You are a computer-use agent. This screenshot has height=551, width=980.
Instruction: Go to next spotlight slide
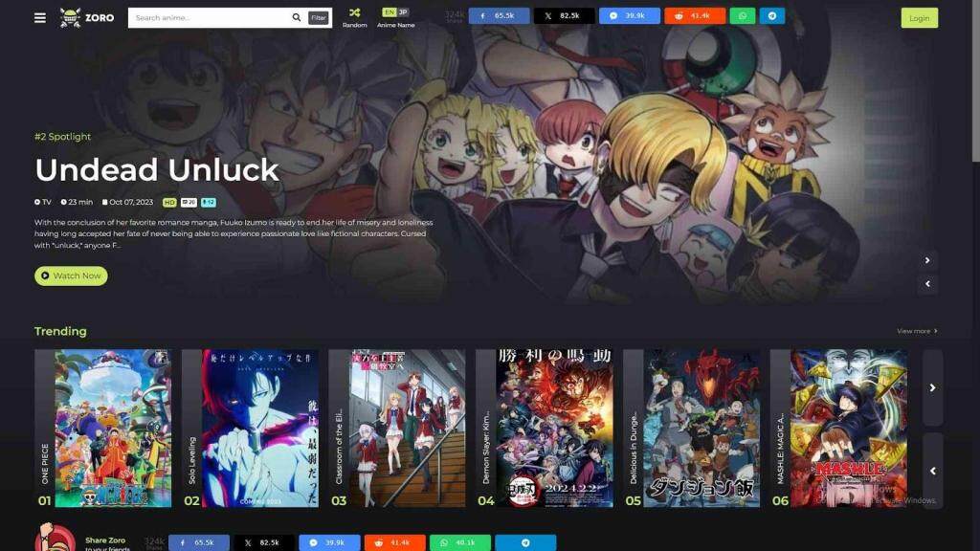tap(927, 260)
